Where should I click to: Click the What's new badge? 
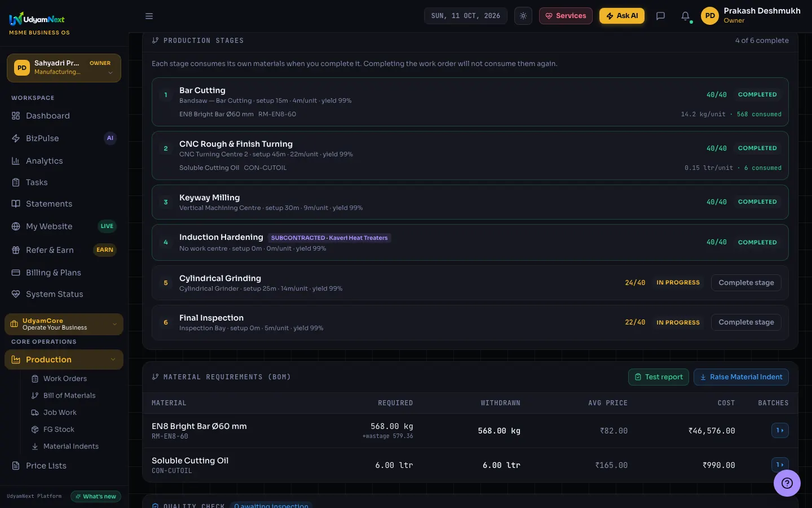point(96,497)
